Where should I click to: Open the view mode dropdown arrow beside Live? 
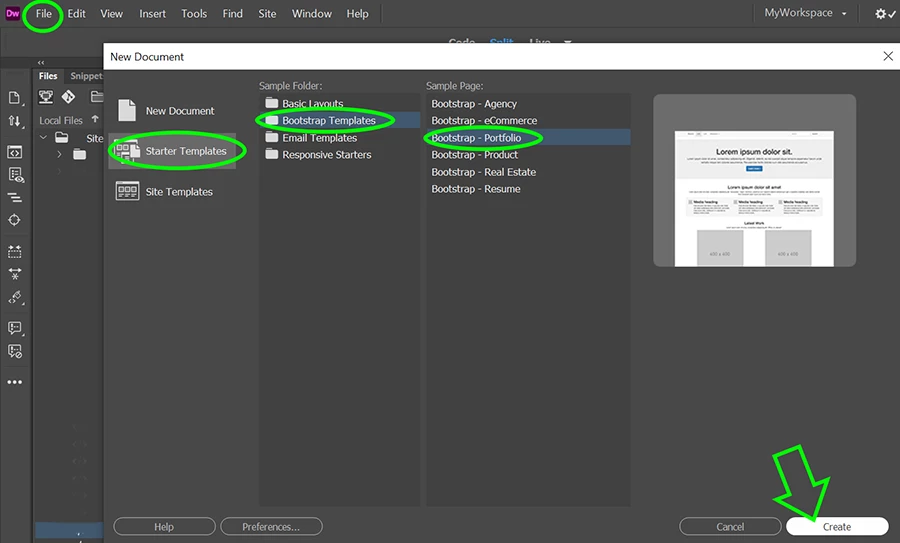click(x=568, y=42)
